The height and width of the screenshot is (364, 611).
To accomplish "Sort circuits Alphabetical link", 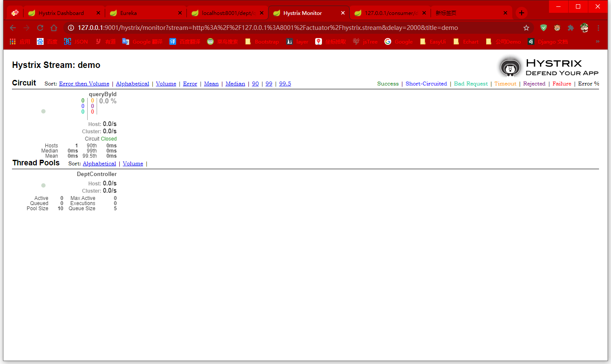I will coord(133,84).
